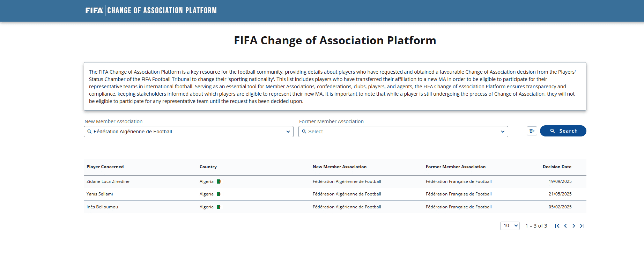Image resolution: width=644 pixels, height=267 pixels.
Task: Click Algeria flag in Yanis Sellami row
Action: [219, 194]
